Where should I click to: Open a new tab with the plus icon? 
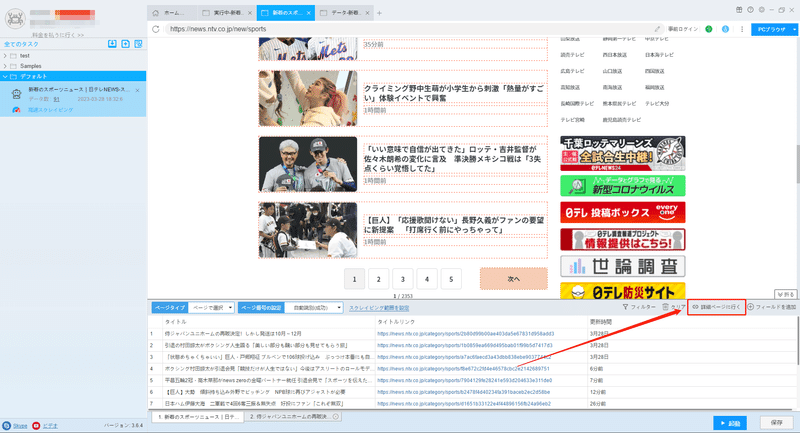pyautogui.click(x=379, y=13)
